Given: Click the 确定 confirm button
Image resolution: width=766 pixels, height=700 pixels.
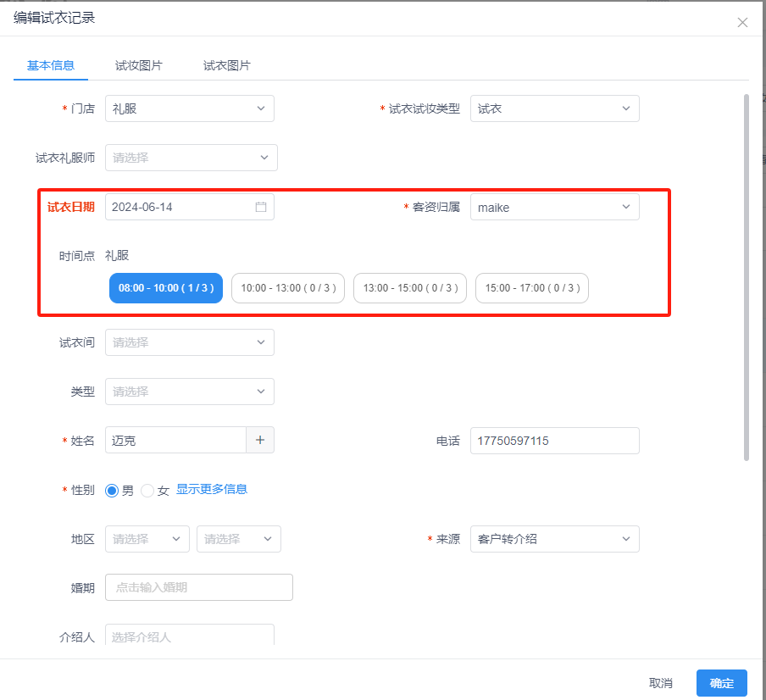Looking at the screenshot, I should (x=721, y=683).
